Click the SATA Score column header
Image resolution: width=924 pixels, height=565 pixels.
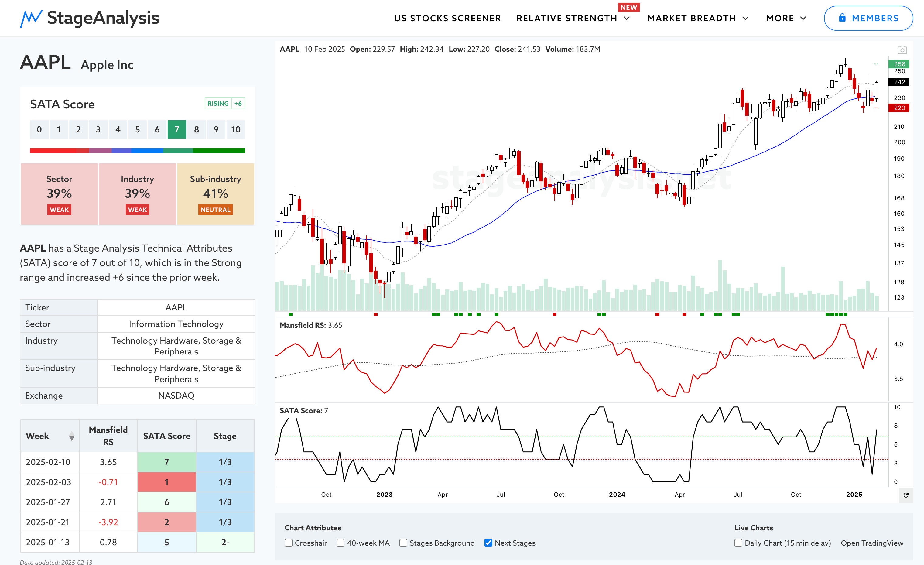pos(166,436)
